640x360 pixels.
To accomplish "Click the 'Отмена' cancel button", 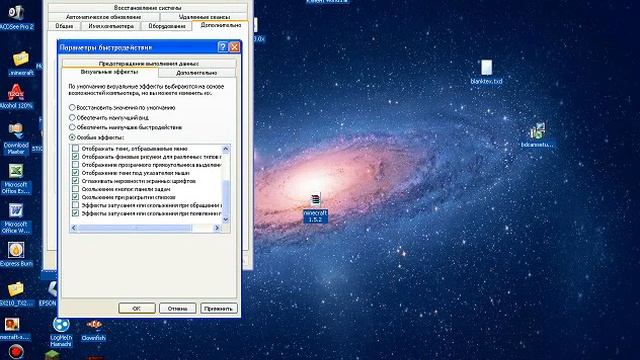I will point(178,308).
